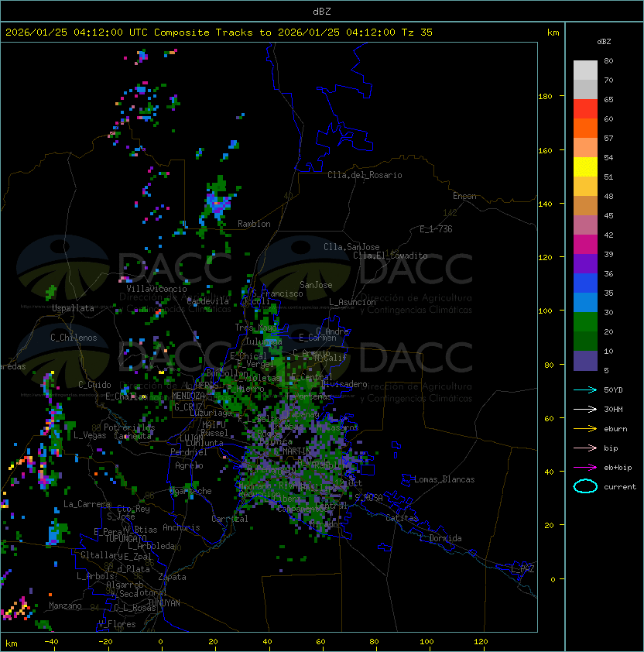This screenshot has height=652, width=644.
Task: Select the purple swatch between 39 and 36 dBZ
Action: pos(585,264)
